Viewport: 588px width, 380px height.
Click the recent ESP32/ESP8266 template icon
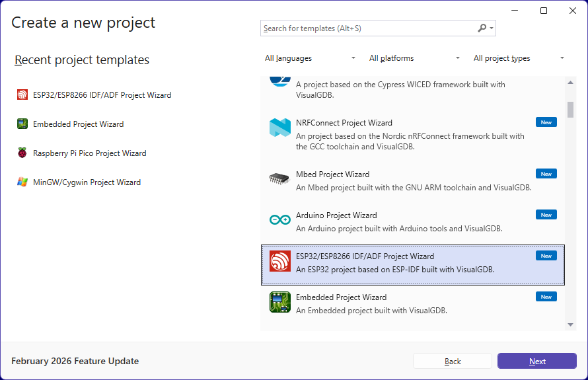click(x=22, y=95)
